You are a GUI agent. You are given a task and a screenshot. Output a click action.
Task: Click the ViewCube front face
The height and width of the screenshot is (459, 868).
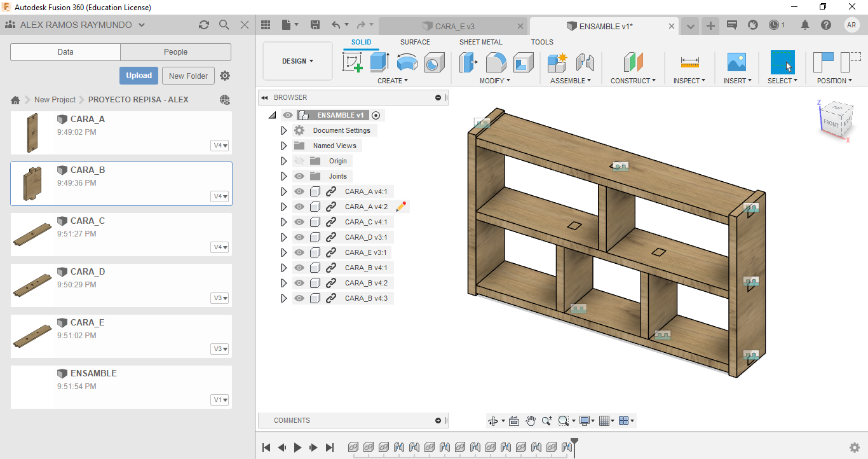click(x=831, y=122)
